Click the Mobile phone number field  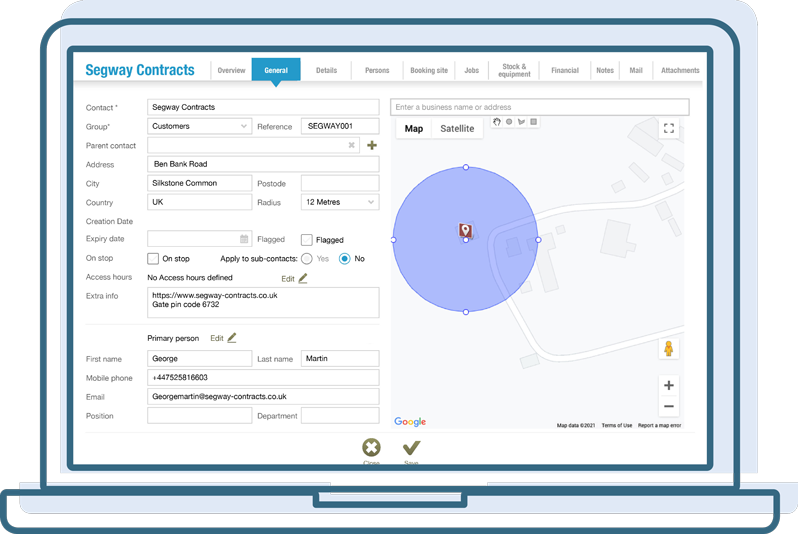263,377
